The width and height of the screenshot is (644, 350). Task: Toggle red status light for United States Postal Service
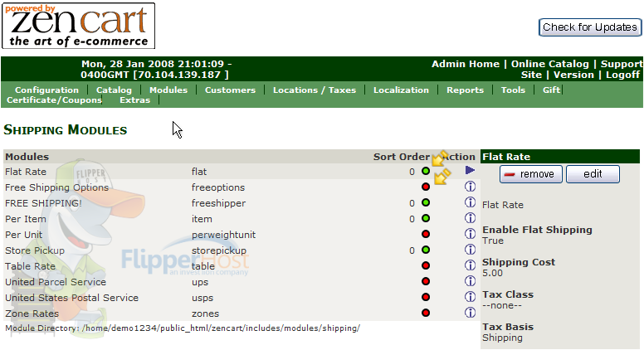point(426,297)
